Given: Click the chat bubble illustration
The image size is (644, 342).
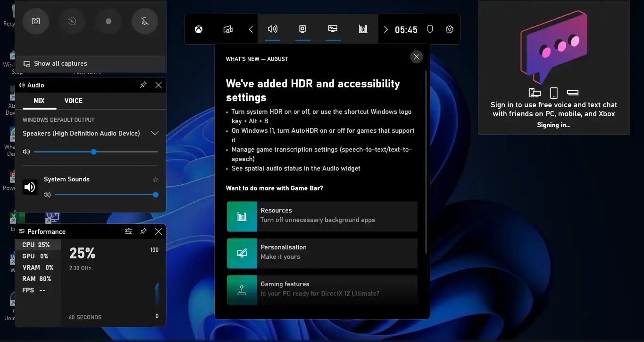Looking at the screenshot, I should [x=554, y=47].
